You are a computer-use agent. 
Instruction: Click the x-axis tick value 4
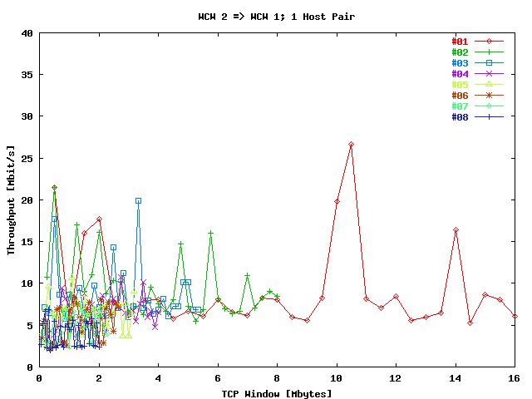point(158,378)
